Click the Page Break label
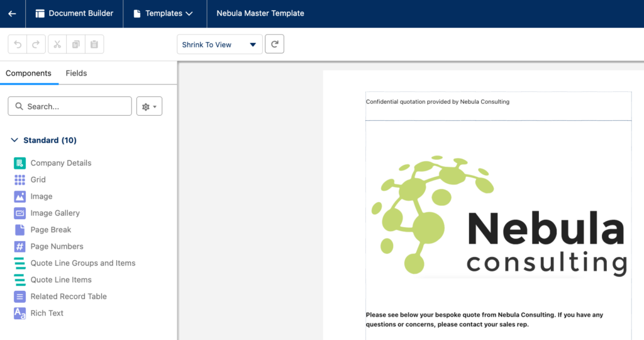The image size is (644, 340). [50, 230]
